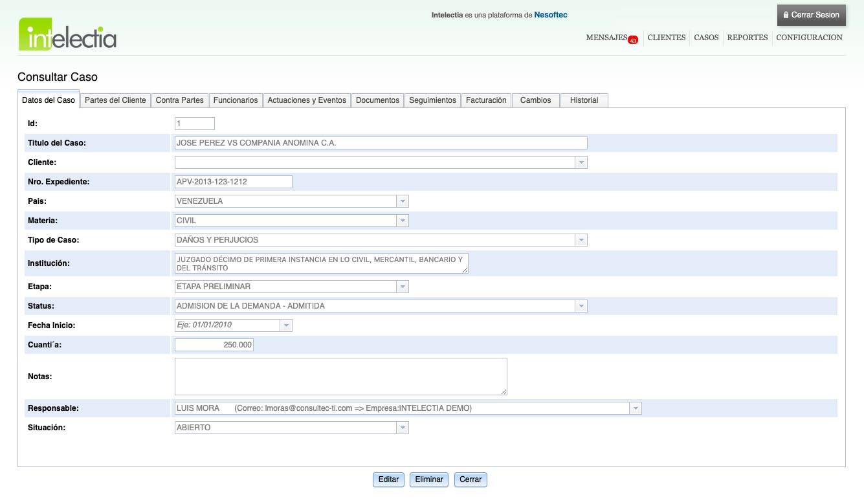Open the Situación dropdown arrow
This screenshot has width=864, height=504.
click(403, 428)
